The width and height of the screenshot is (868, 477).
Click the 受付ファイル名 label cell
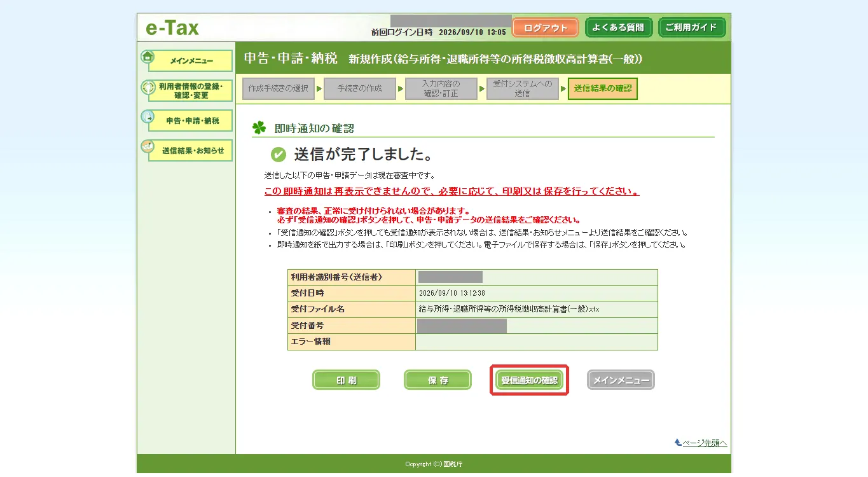tap(352, 310)
